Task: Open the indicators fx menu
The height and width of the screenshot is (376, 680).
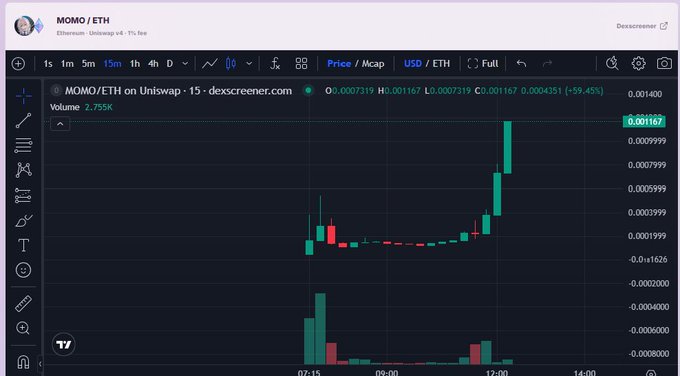Action: click(x=275, y=64)
